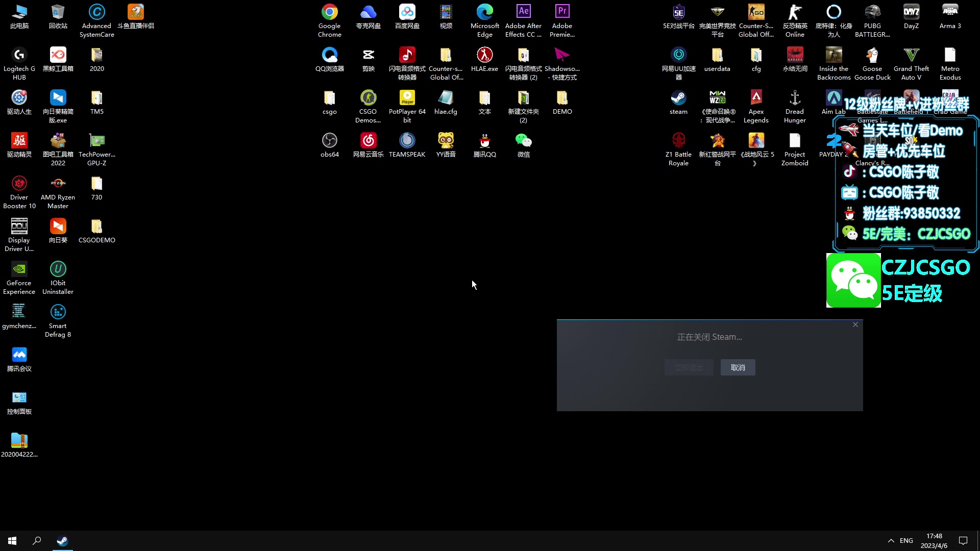This screenshot has width=980, height=551.
Task: Close the Steam shutdown dialog
Action: point(855,324)
